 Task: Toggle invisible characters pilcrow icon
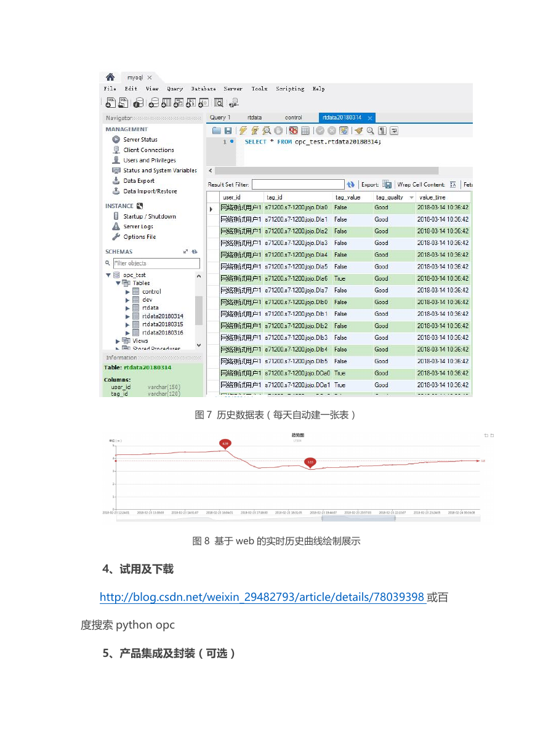382,131
